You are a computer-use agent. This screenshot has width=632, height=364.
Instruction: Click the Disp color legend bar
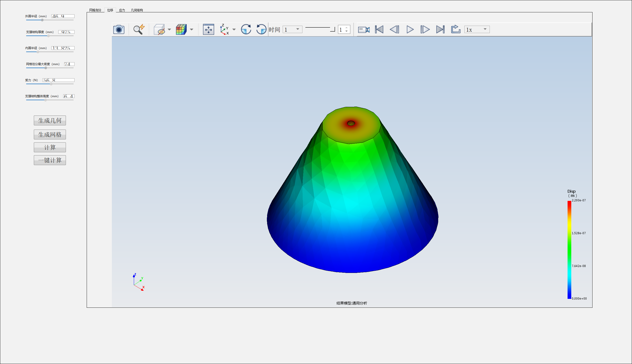(569, 250)
